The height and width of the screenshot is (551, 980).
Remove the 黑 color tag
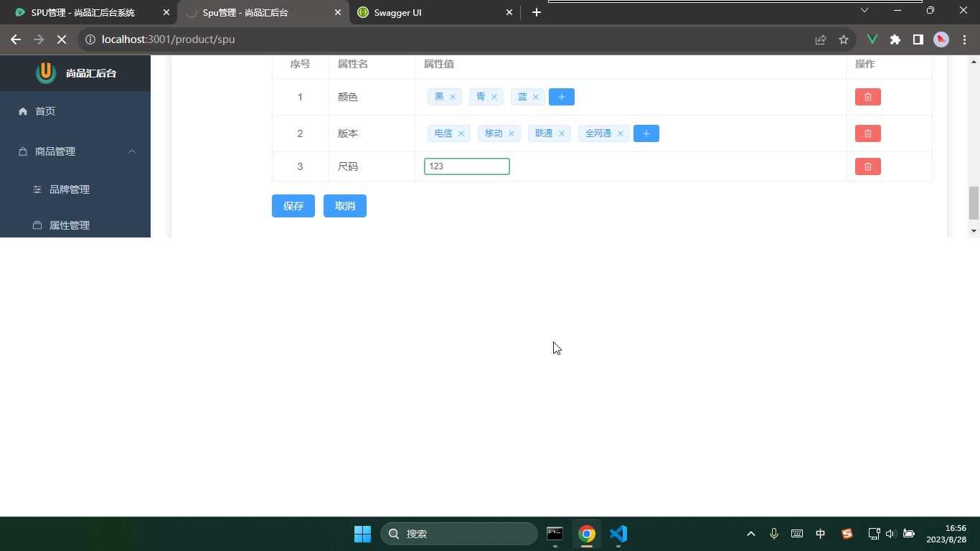click(453, 97)
